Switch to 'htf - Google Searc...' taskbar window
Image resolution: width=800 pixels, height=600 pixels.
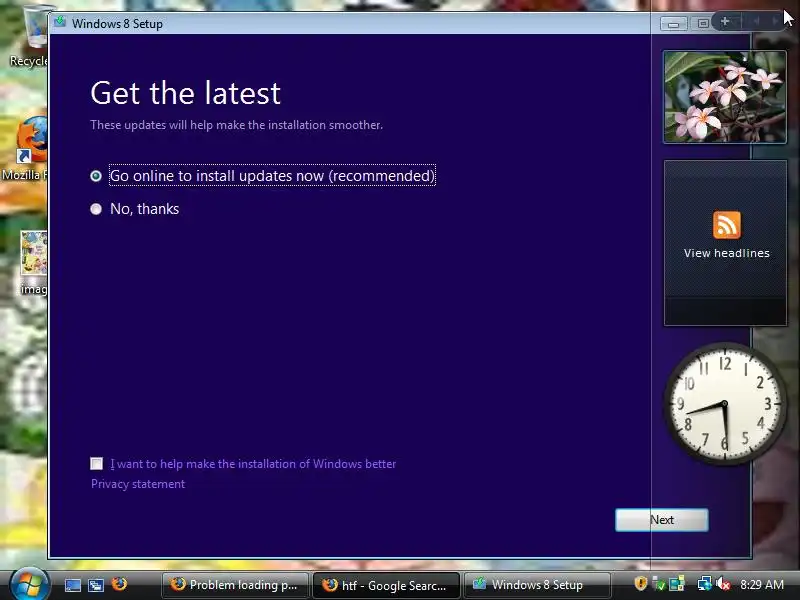[386, 585]
